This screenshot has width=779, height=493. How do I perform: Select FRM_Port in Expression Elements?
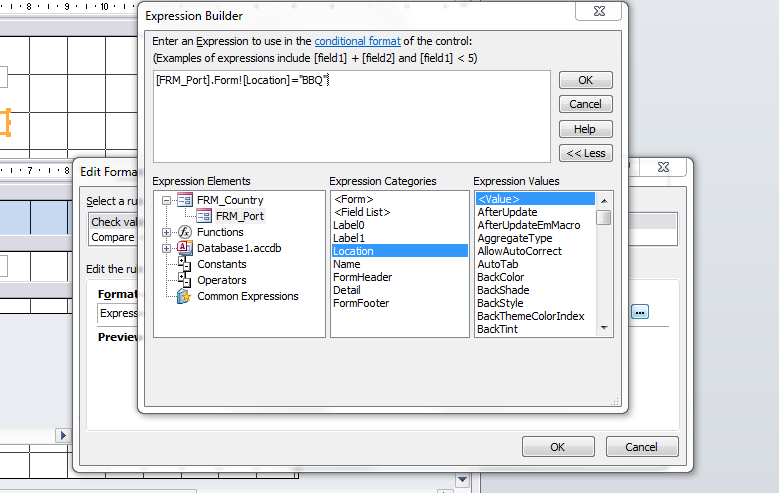(x=240, y=216)
